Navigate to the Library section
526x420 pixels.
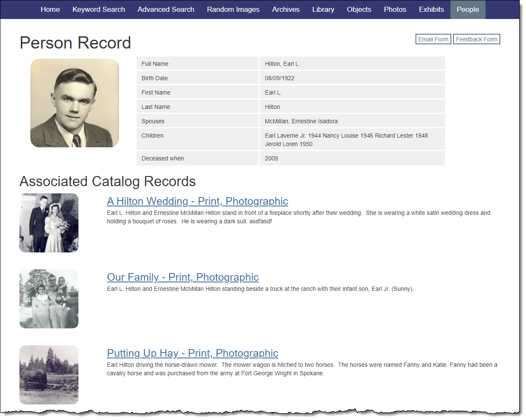(x=323, y=9)
